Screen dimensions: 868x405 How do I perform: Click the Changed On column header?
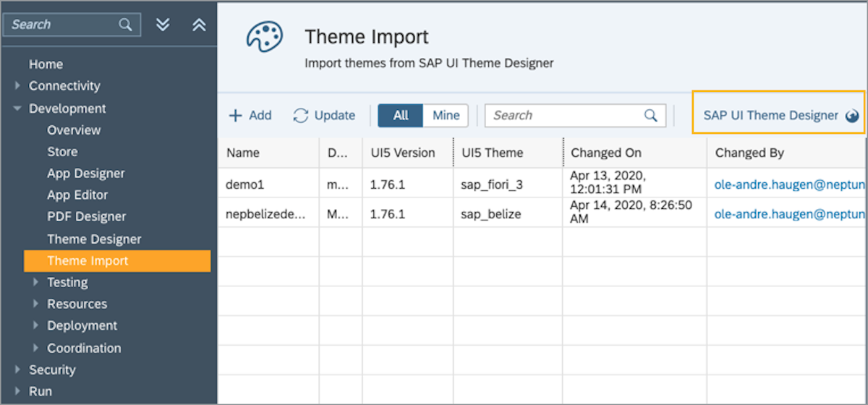click(635, 153)
